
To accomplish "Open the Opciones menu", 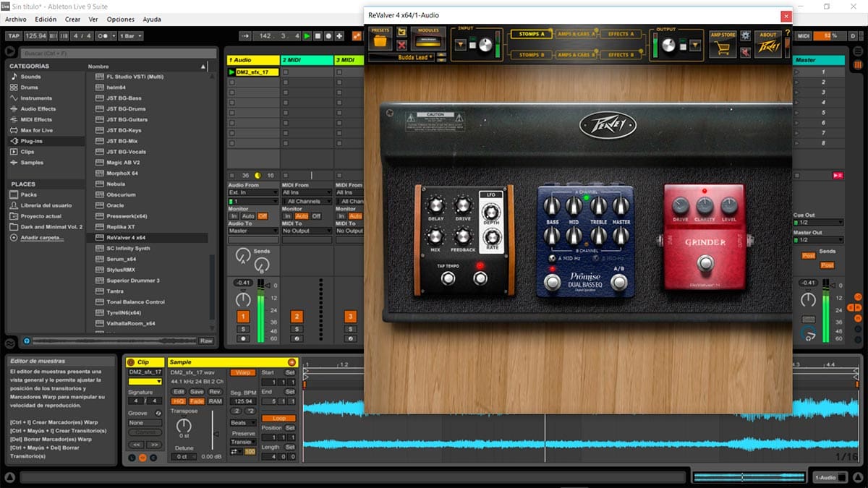I will coord(121,20).
